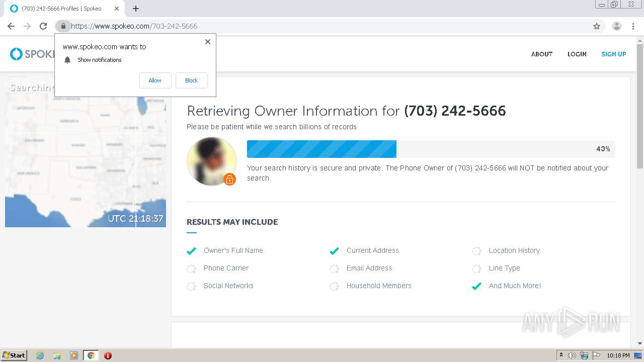This screenshot has width=644, height=362.
Task: Click the Chrome taskbar button
Action: 91,355
